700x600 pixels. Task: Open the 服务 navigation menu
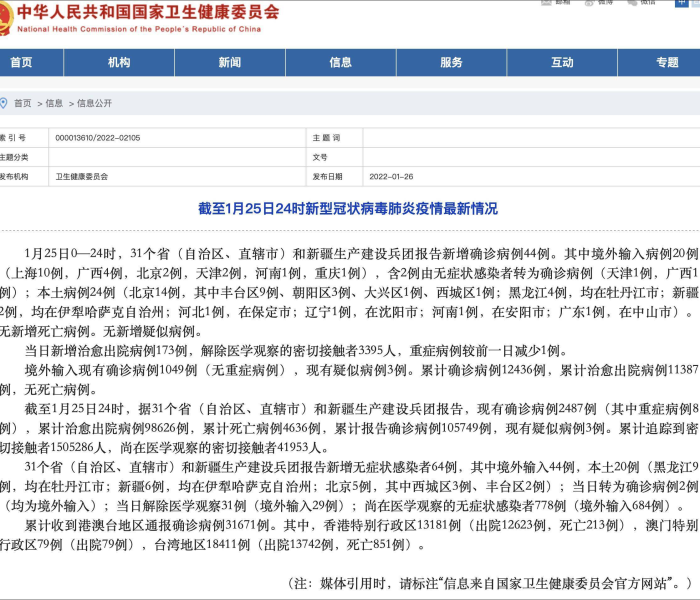452,63
